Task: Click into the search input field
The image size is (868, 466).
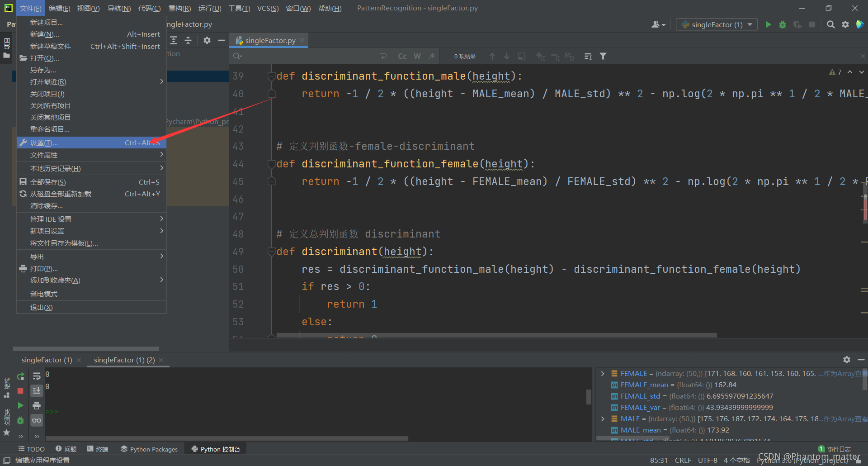Action: 310,56
